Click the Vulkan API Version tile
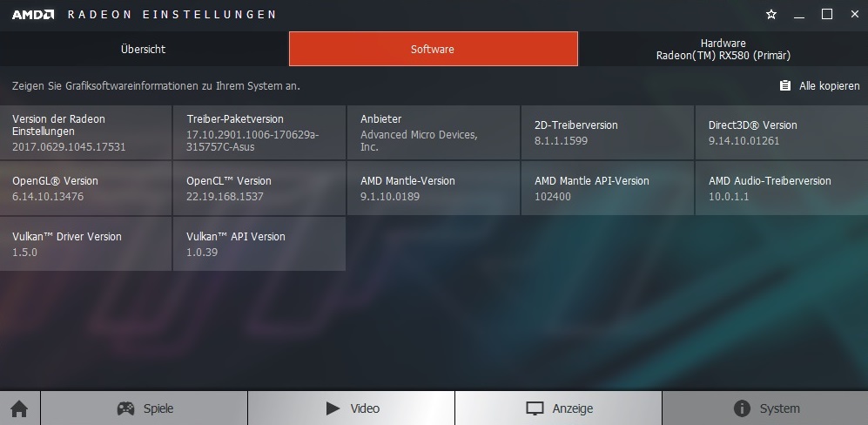This screenshot has height=425, width=868. [x=259, y=243]
